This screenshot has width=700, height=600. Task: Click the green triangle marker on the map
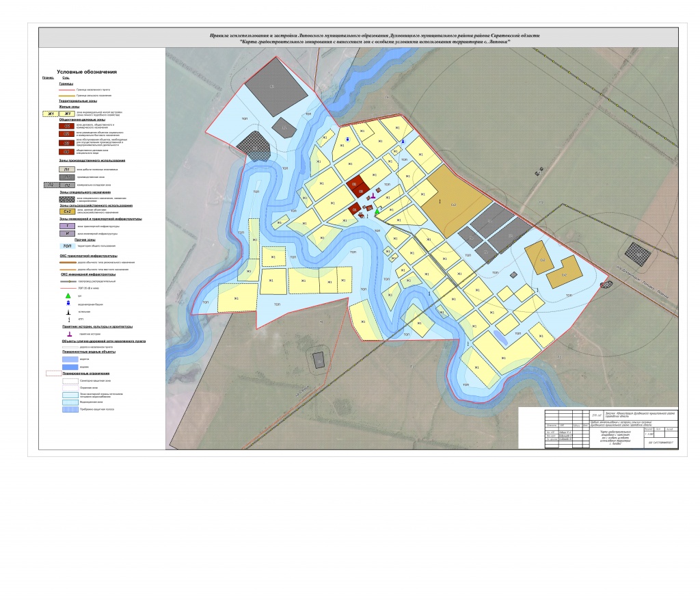[x=377, y=212]
